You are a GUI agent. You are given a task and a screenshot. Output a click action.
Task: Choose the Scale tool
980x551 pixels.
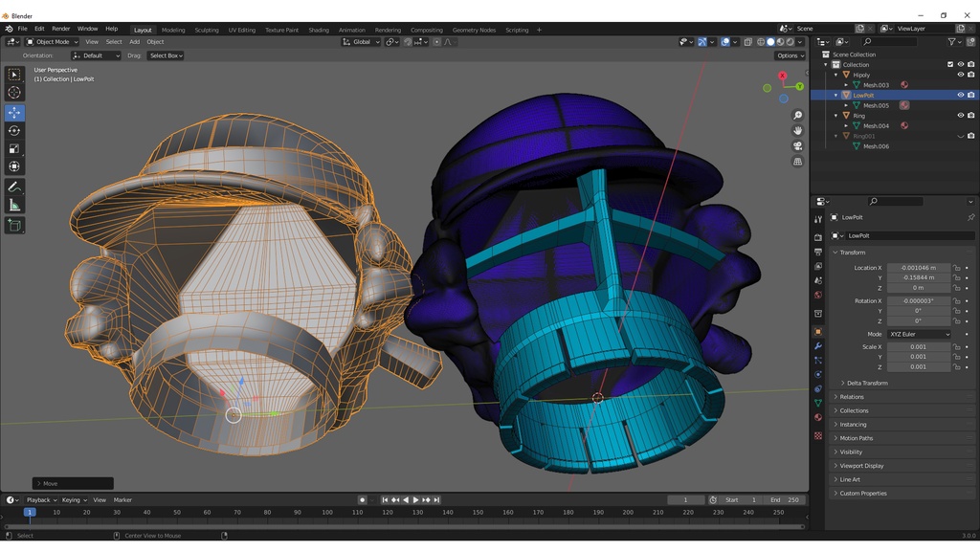click(14, 148)
